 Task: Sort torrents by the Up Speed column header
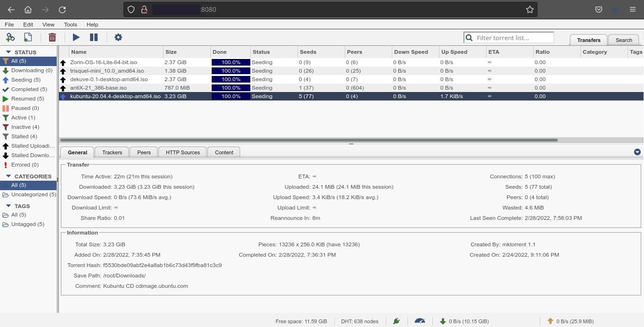tap(462, 52)
